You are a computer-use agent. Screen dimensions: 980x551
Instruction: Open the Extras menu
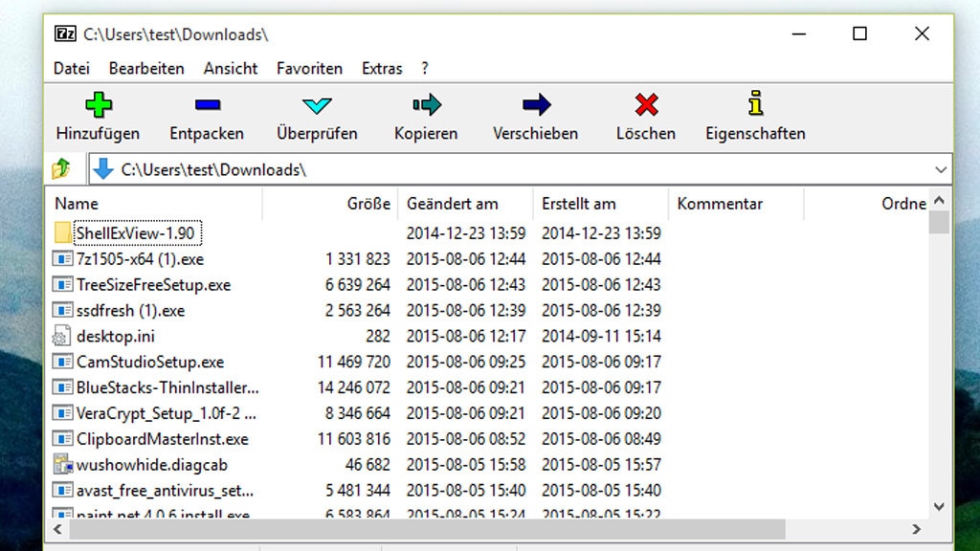[x=382, y=68]
